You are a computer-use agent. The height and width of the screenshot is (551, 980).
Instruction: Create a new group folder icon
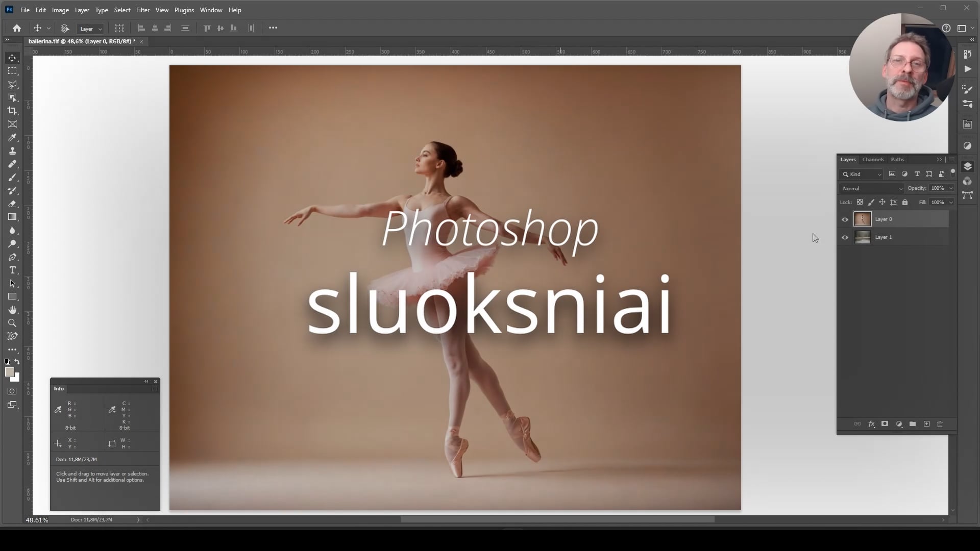913,424
